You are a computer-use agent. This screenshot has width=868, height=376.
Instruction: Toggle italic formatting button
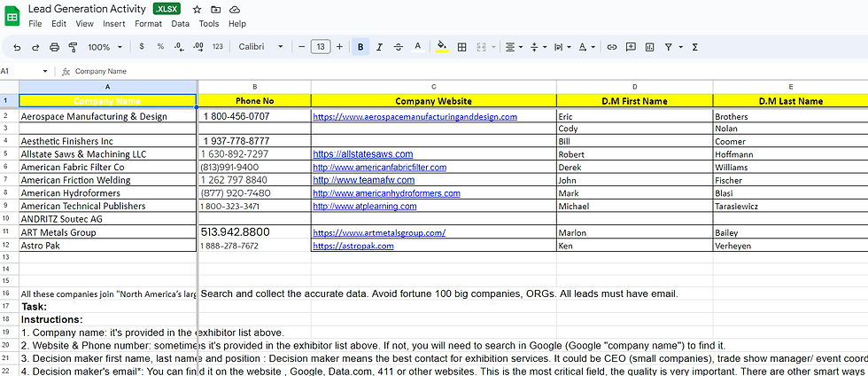[x=379, y=47]
